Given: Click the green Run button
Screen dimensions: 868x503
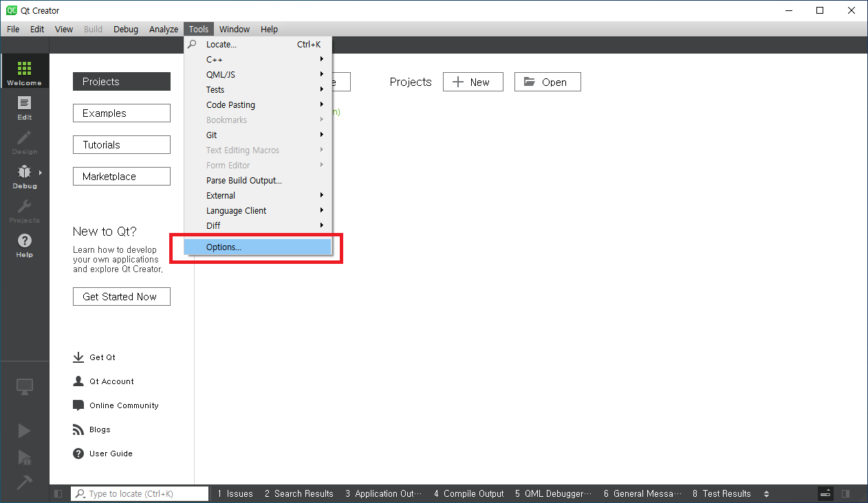Looking at the screenshot, I should click(x=24, y=431).
